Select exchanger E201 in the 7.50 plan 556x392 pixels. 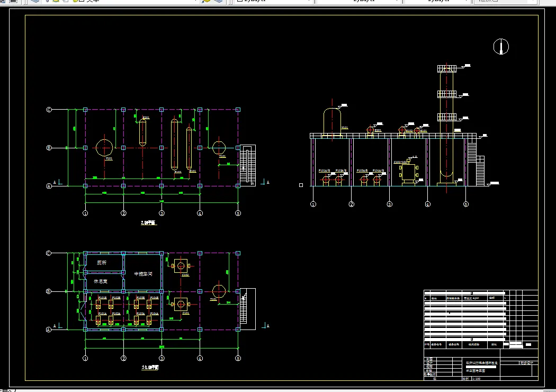[142, 132]
